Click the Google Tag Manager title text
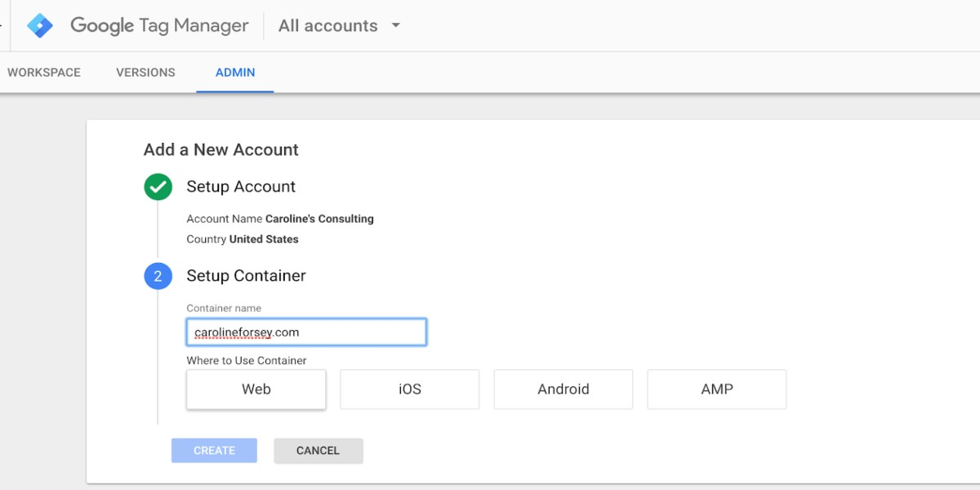 [159, 26]
